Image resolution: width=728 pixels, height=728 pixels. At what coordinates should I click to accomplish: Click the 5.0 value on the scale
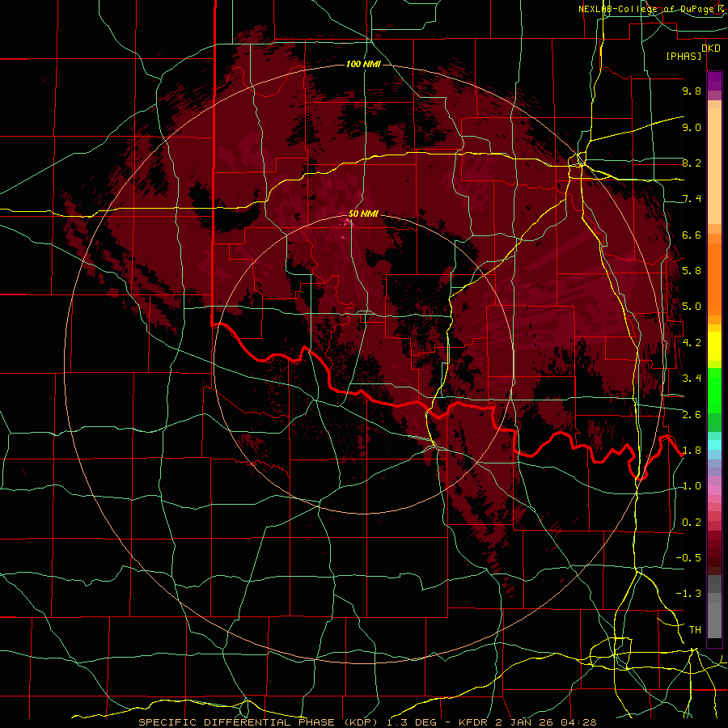pyautogui.click(x=692, y=307)
